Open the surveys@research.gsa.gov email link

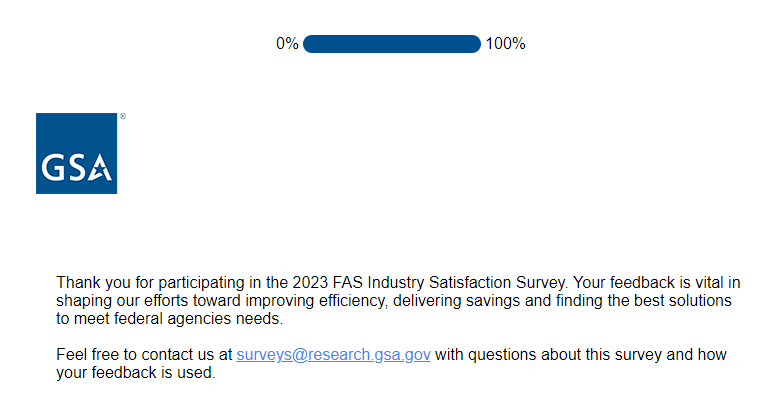333,354
